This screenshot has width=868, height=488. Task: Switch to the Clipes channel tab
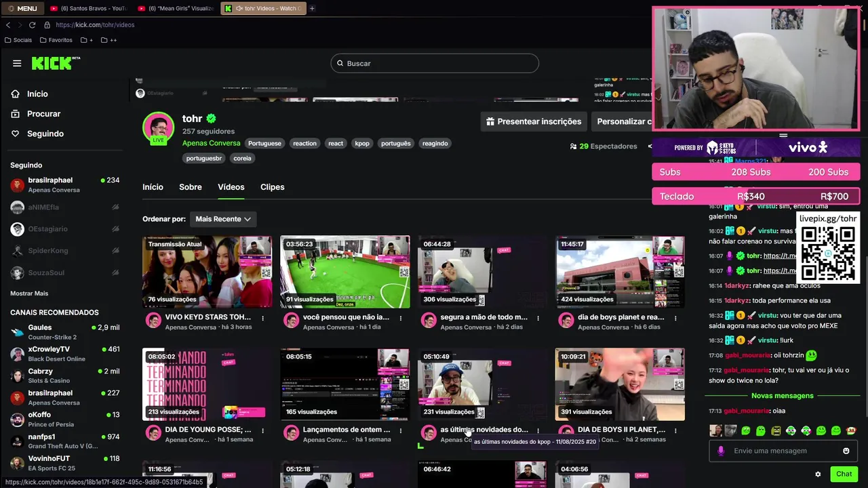273,187
